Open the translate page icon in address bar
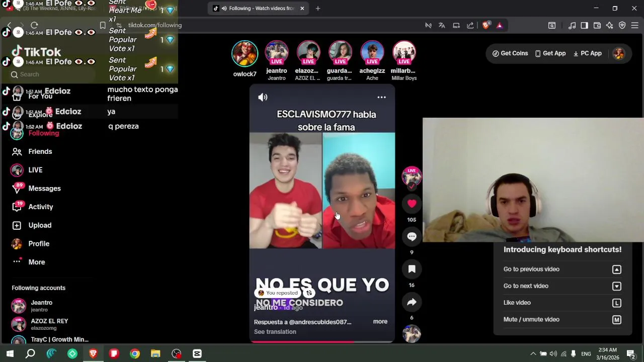The height and width of the screenshot is (362, 644). pos(442,25)
